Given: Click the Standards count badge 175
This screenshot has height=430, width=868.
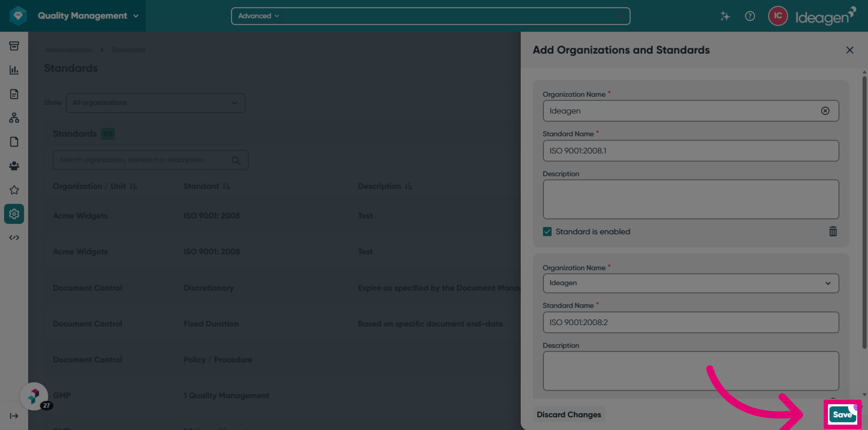Looking at the screenshot, I should pyautogui.click(x=108, y=134).
